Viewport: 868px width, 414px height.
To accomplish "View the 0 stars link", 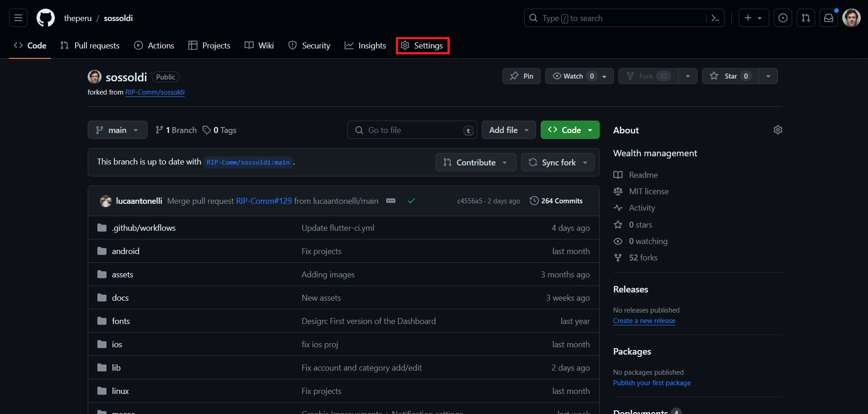I will pos(633,224).
